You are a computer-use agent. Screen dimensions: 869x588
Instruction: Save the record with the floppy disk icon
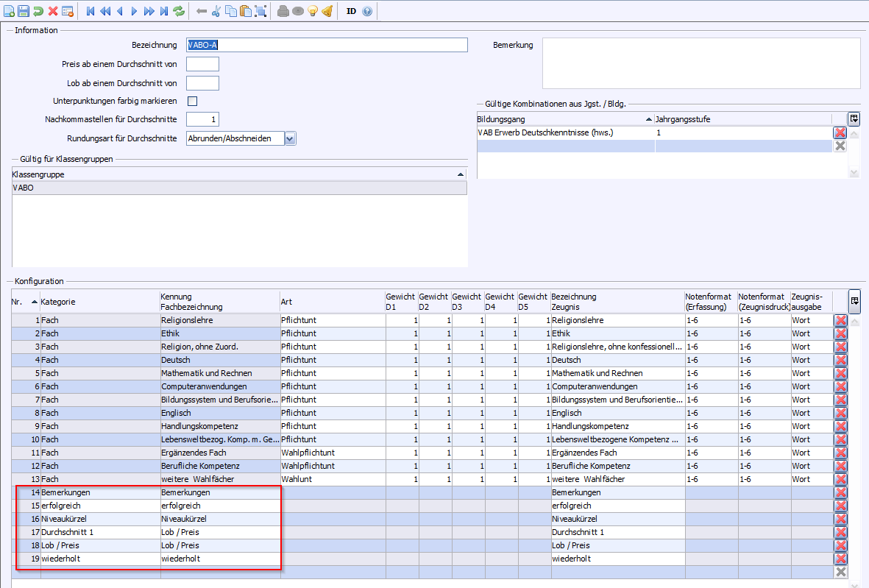[x=23, y=11]
